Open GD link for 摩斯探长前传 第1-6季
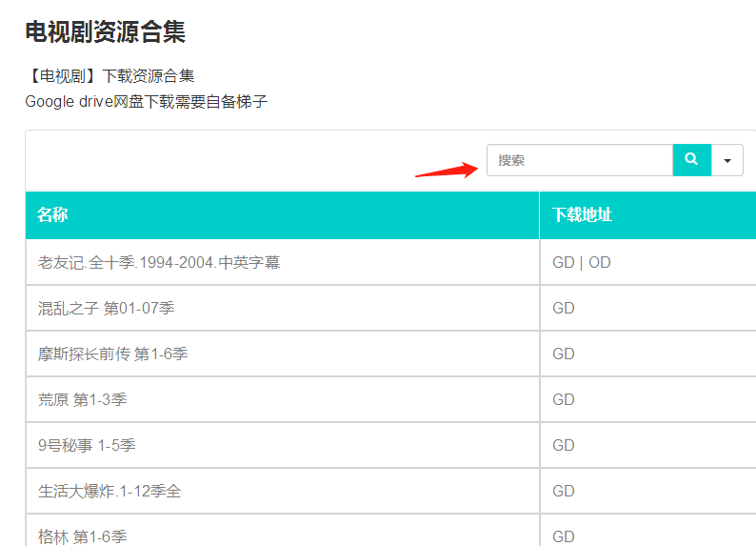This screenshot has width=756, height=546. (563, 354)
